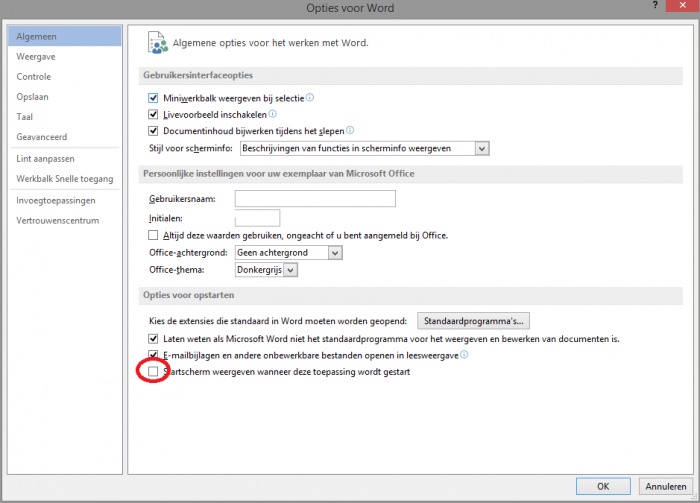Click the info icon next to Miniwerkbalk weergeven
The width and height of the screenshot is (700, 503).
tap(310, 97)
